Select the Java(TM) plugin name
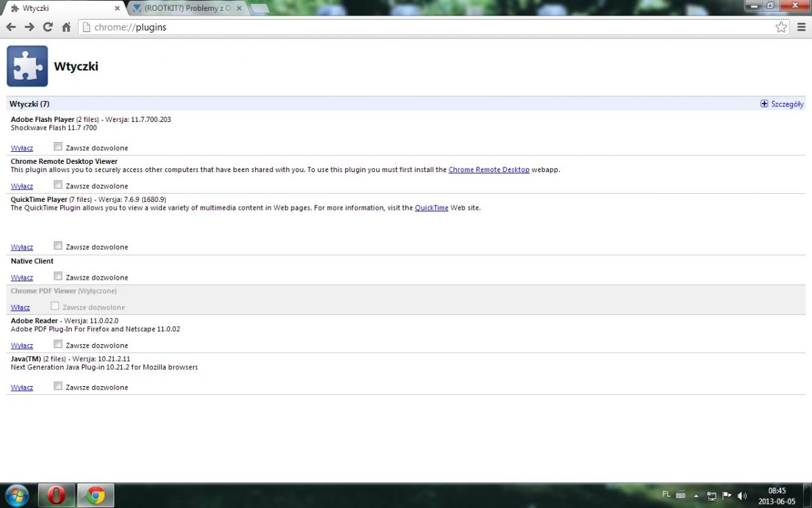The width and height of the screenshot is (812, 508). click(26, 358)
